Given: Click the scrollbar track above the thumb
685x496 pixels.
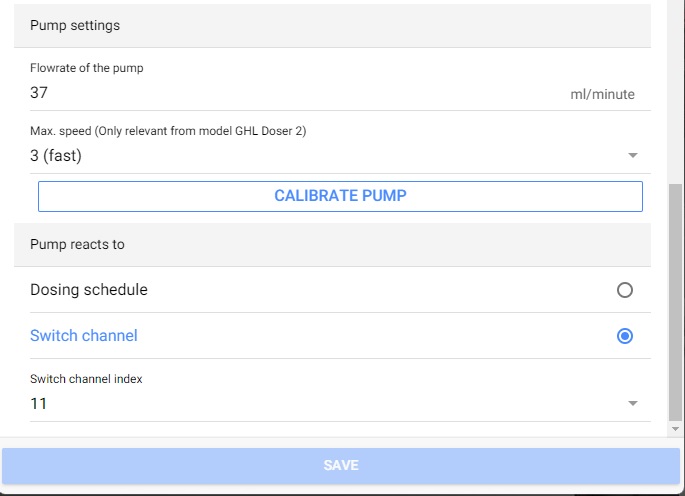Looking at the screenshot, I should point(675,92).
